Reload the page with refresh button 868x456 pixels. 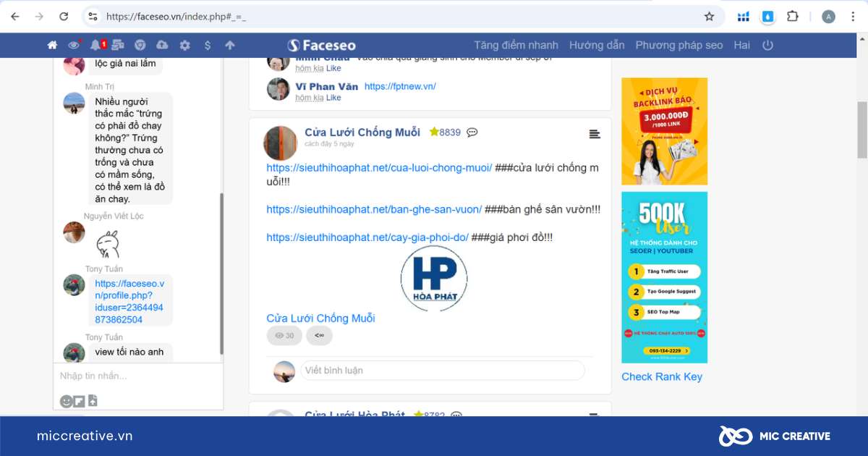pos(64,16)
